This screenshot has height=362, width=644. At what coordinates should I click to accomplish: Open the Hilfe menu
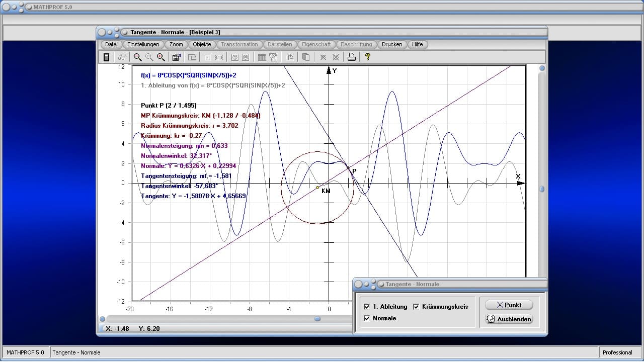[418, 44]
